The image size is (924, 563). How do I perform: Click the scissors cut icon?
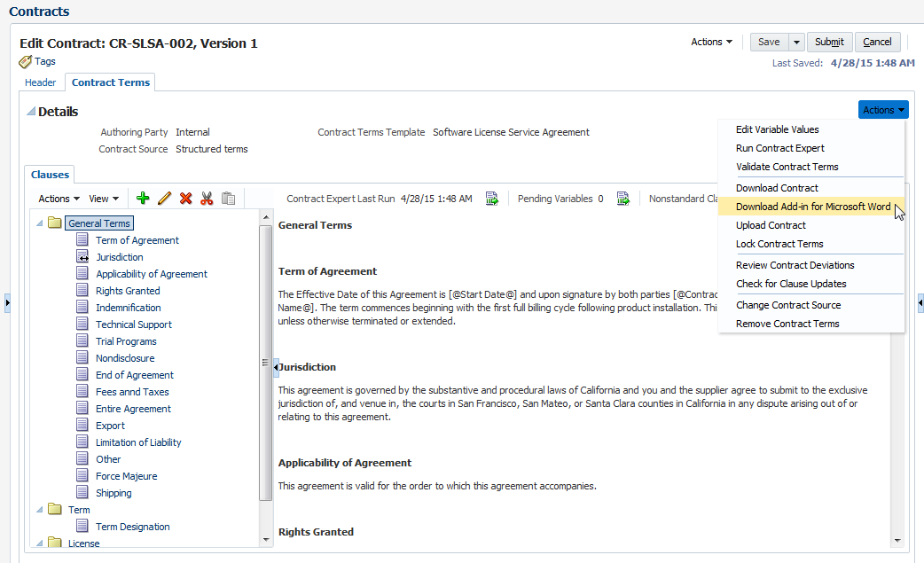(x=207, y=199)
